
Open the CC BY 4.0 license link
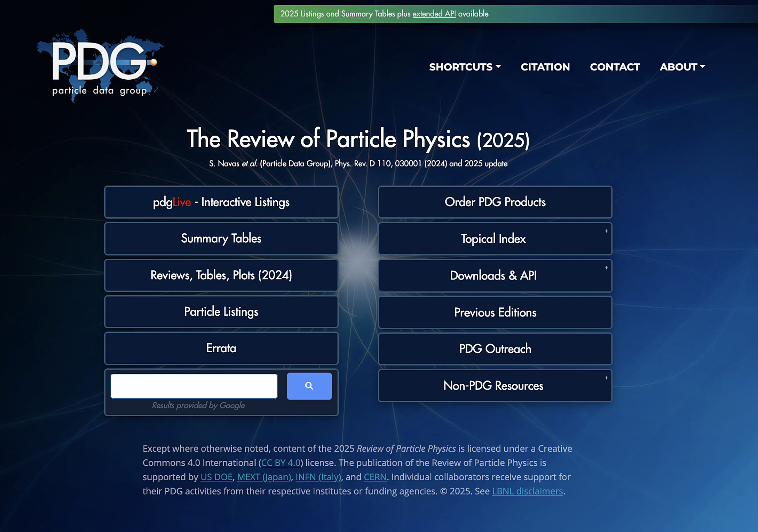[x=281, y=463]
